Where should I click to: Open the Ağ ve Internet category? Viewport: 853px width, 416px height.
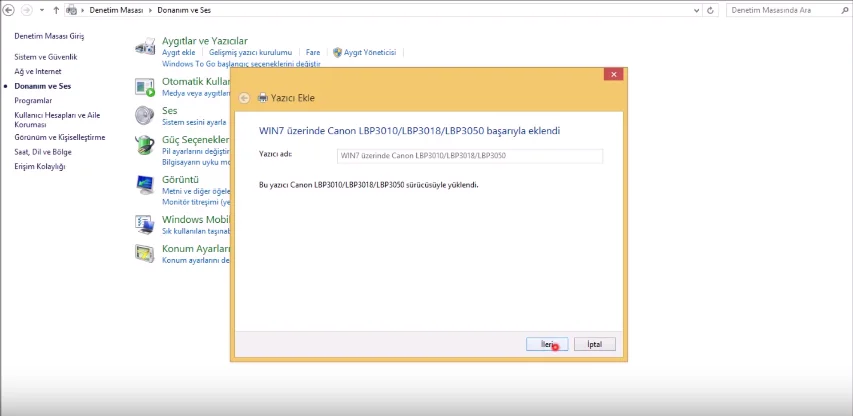point(38,72)
